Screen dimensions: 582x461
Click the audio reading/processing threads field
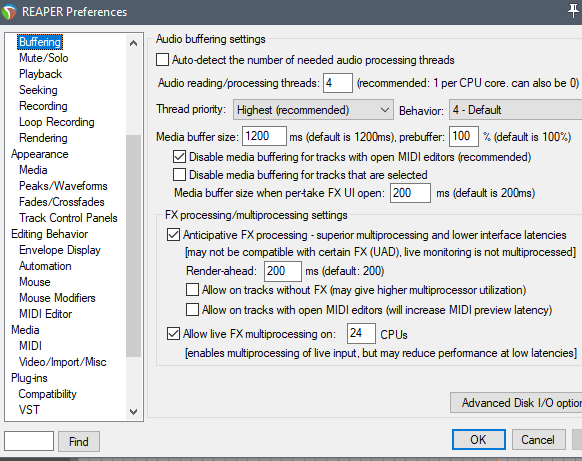pyautogui.click(x=338, y=83)
